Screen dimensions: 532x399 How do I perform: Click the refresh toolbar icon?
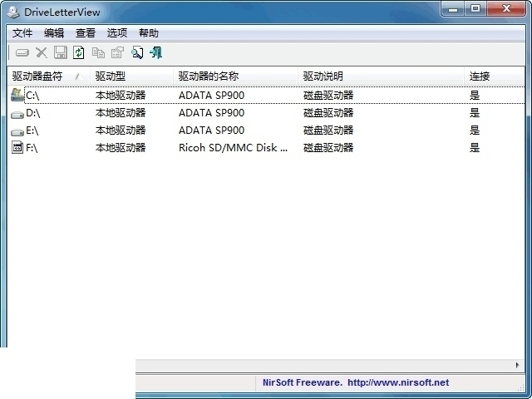coord(79,52)
